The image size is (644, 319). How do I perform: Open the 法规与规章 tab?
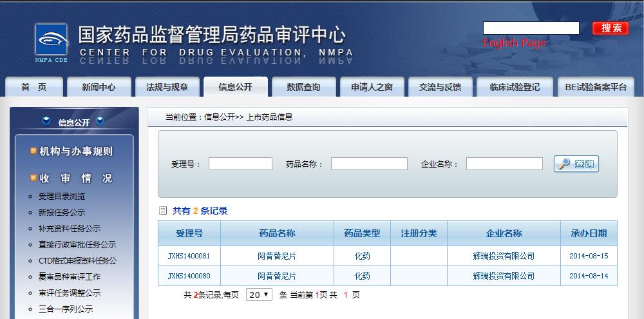tap(167, 87)
